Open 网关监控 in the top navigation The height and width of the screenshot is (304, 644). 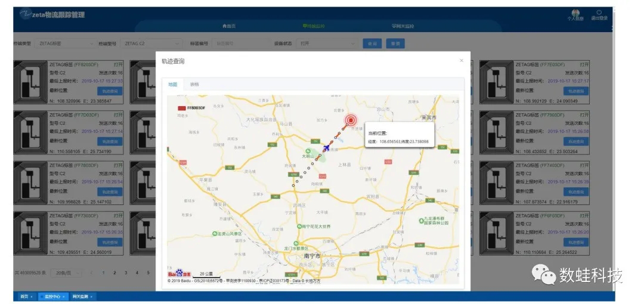click(x=403, y=26)
